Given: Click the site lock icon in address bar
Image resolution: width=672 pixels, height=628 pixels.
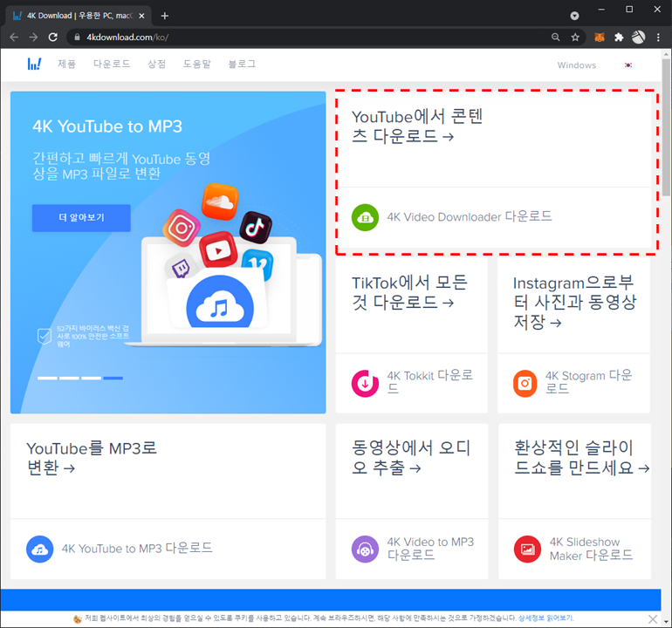Looking at the screenshot, I should 77,38.
